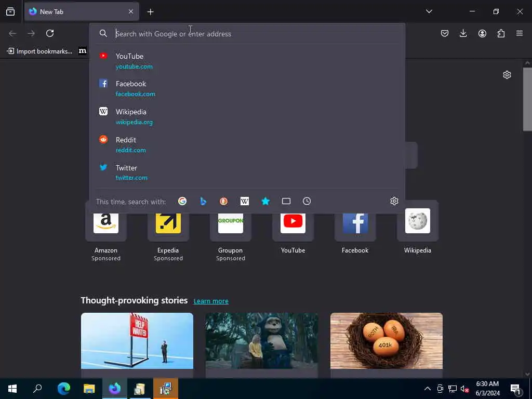The image size is (532, 399).
Task: Go forward with the forward arrow
Action: 31,33
